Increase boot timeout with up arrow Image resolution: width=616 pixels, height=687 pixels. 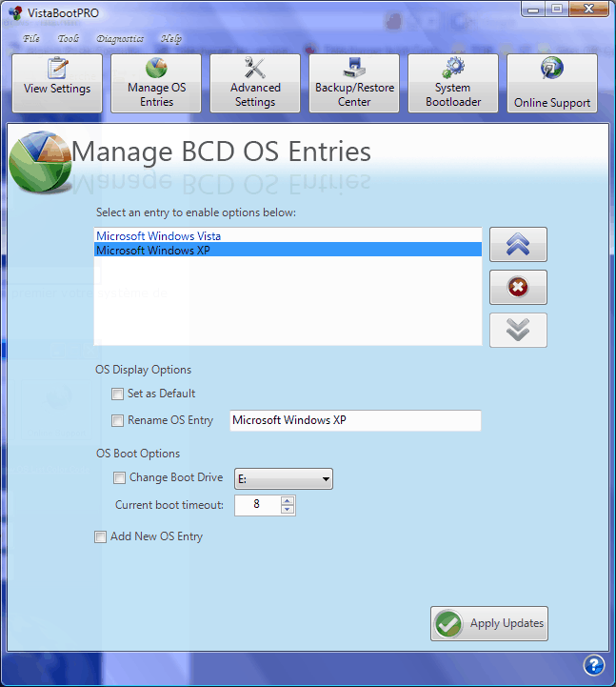tap(288, 501)
